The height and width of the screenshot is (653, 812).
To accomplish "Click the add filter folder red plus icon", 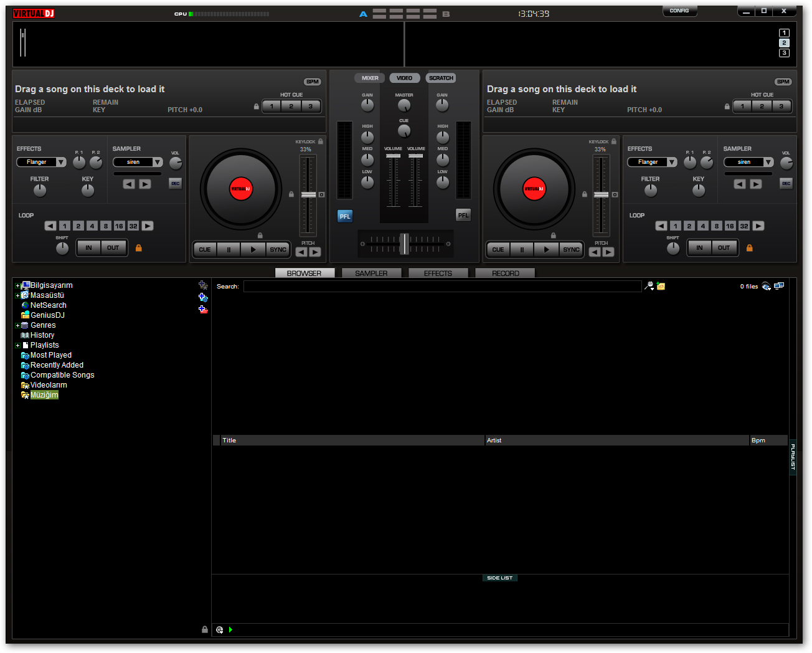I will coord(203,309).
